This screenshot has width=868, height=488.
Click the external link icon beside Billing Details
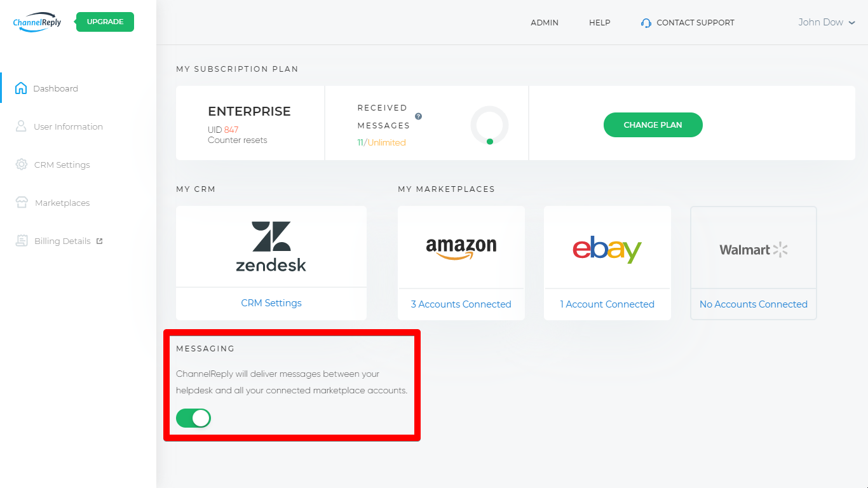[x=99, y=241]
